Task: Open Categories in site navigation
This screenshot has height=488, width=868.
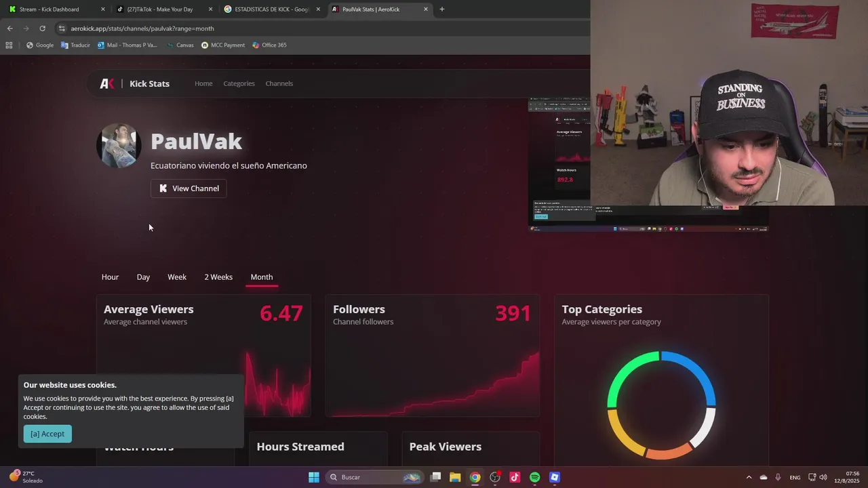Action: (x=239, y=83)
